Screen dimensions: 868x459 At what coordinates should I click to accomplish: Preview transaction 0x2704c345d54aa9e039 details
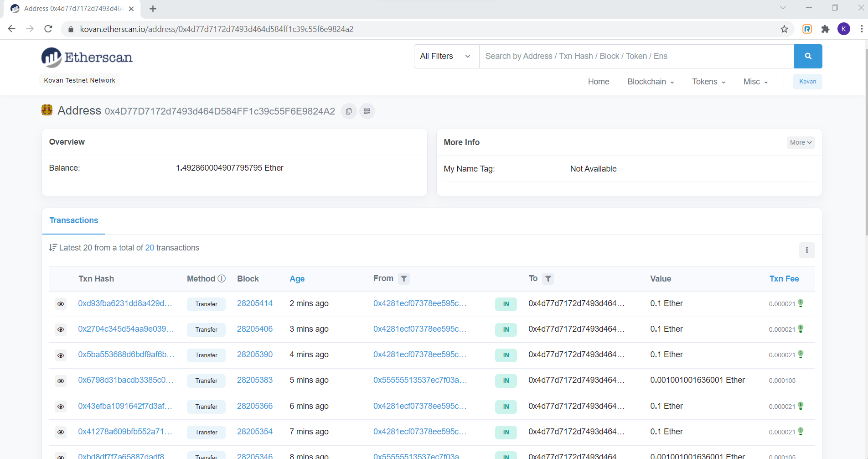coord(61,329)
